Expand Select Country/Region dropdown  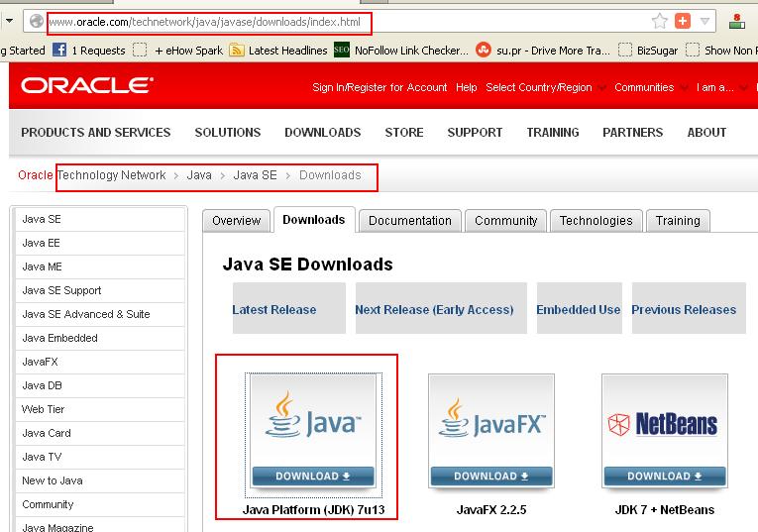click(546, 87)
